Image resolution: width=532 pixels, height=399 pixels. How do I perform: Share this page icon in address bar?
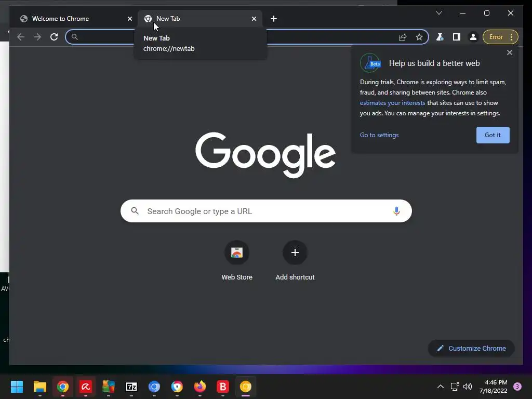pyautogui.click(x=403, y=37)
